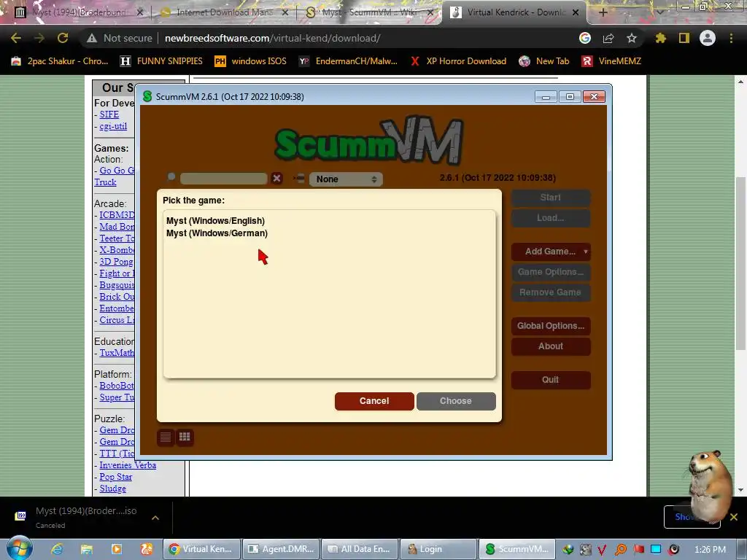Click the ScummVM logo in the launcher
Screen dimensions: 747x560
point(369,140)
